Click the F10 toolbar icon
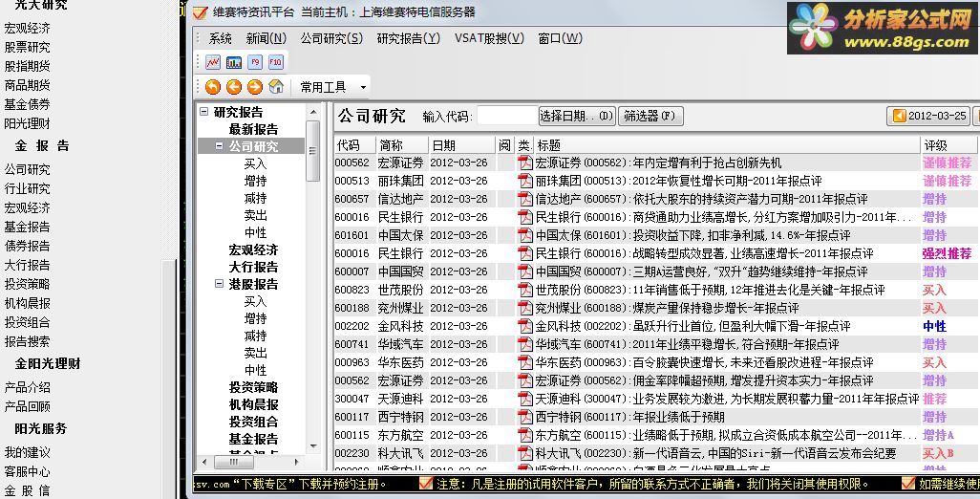Viewport: 980px width, 499px height. click(276, 62)
